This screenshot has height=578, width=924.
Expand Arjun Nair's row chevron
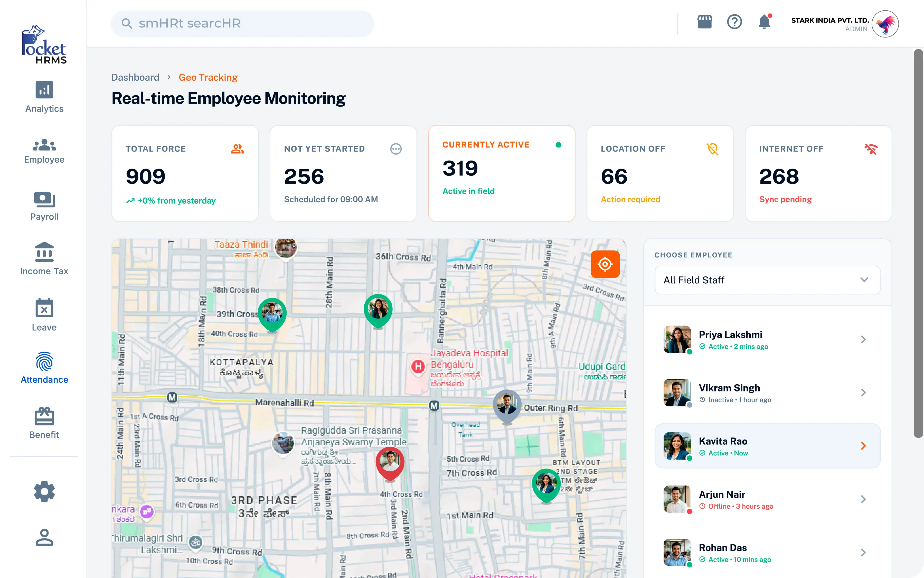[863, 499]
